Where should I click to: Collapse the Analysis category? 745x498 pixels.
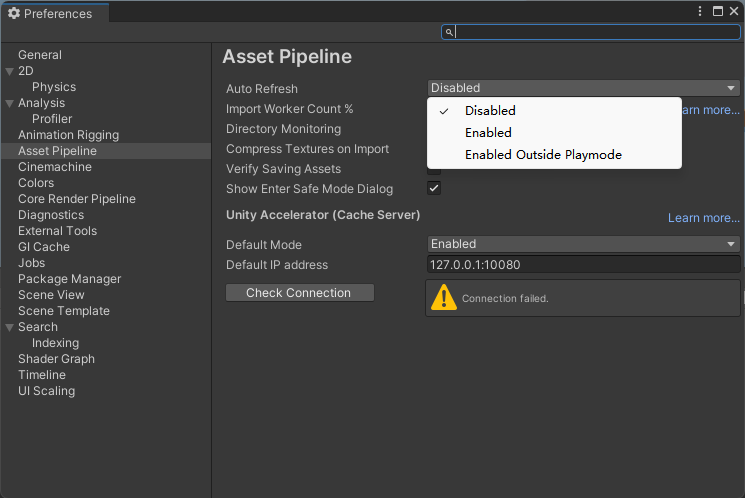coord(10,103)
